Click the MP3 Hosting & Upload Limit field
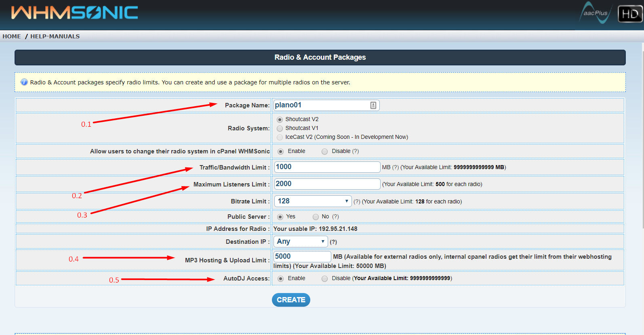This screenshot has height=335, width=644. coord(302,256)
